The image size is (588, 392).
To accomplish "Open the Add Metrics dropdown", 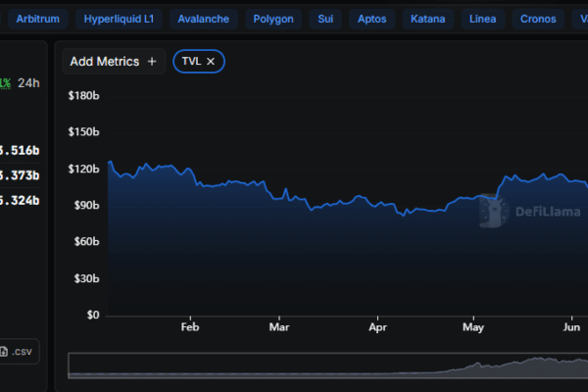I will [x=113, y=62].
